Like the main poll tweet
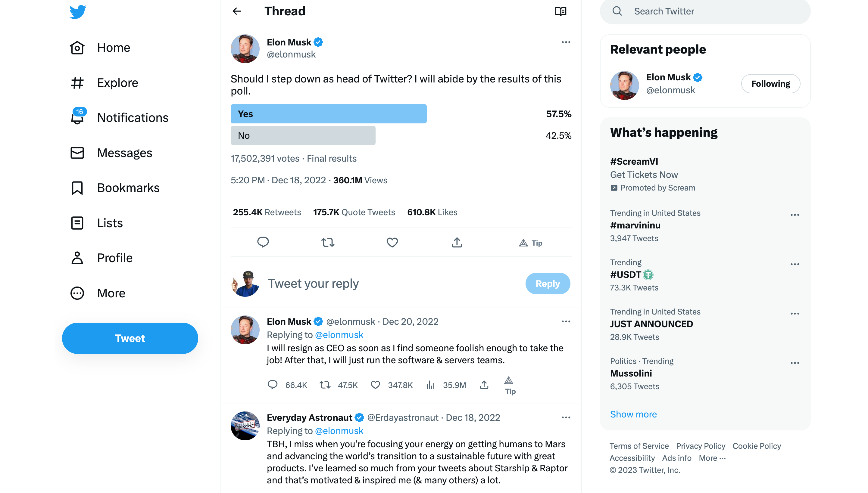This screenshot has height=493, width=868. tap(392, 243)
